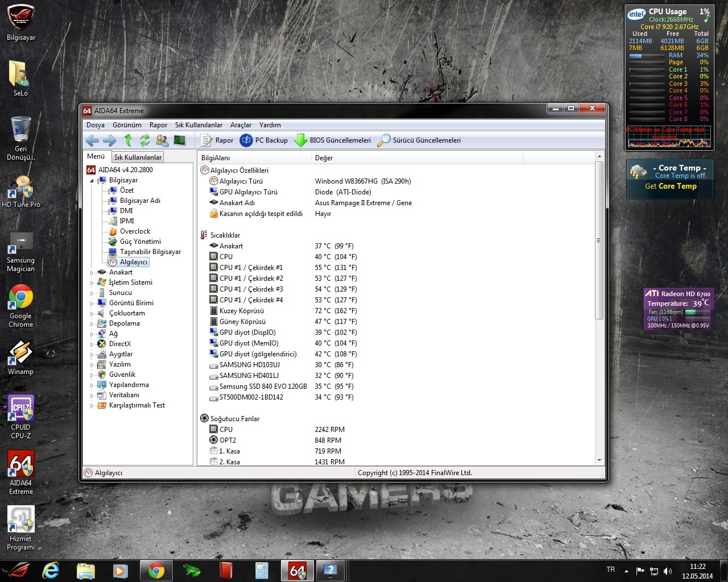The height and width of the screenshot is (582, 728).
Task: Open the Winamp desktop icon
Action: coord(21,357)
